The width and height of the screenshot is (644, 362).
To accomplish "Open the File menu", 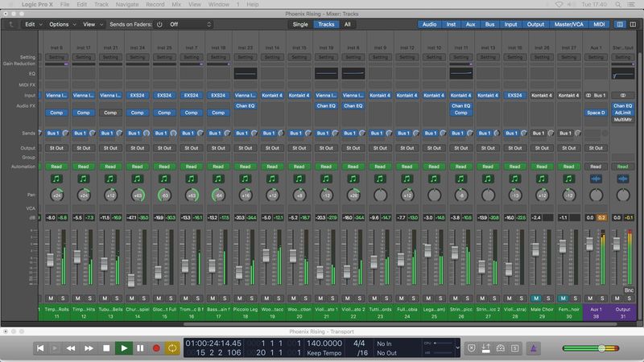I will [65, 5].
